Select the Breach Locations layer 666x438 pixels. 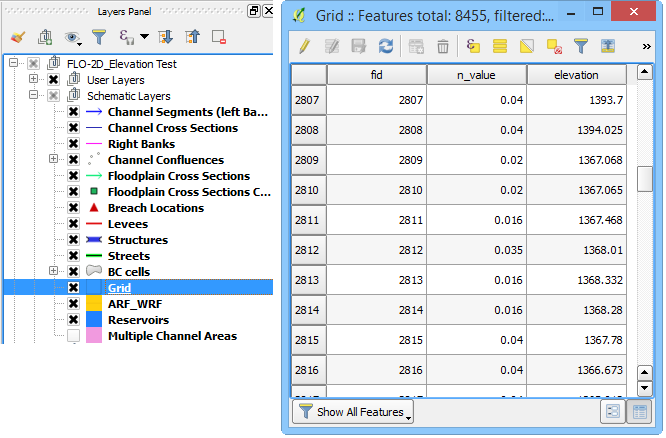click(155, 208)
